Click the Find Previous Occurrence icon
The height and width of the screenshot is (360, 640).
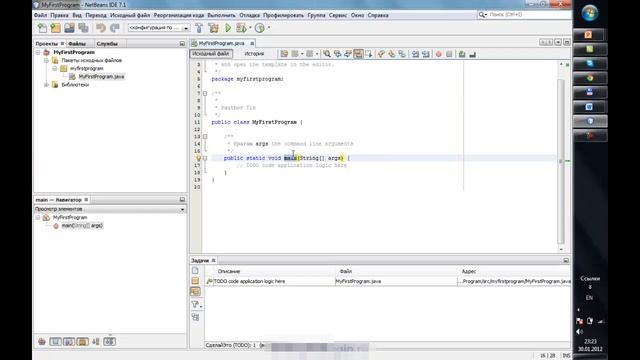coord(338,54)
